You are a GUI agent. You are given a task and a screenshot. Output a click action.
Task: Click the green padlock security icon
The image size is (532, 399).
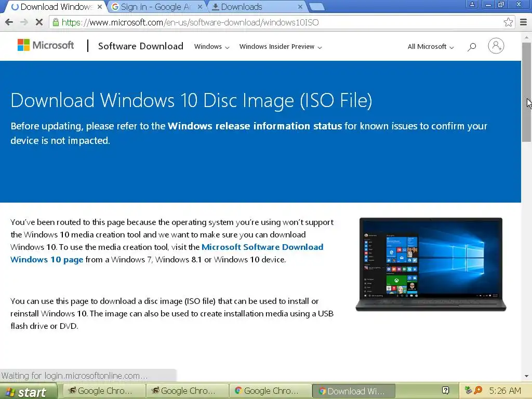coord(56,22)
